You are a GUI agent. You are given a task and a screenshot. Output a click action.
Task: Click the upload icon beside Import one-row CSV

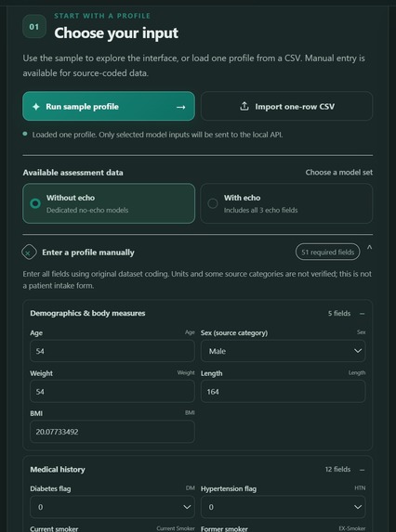244,106
